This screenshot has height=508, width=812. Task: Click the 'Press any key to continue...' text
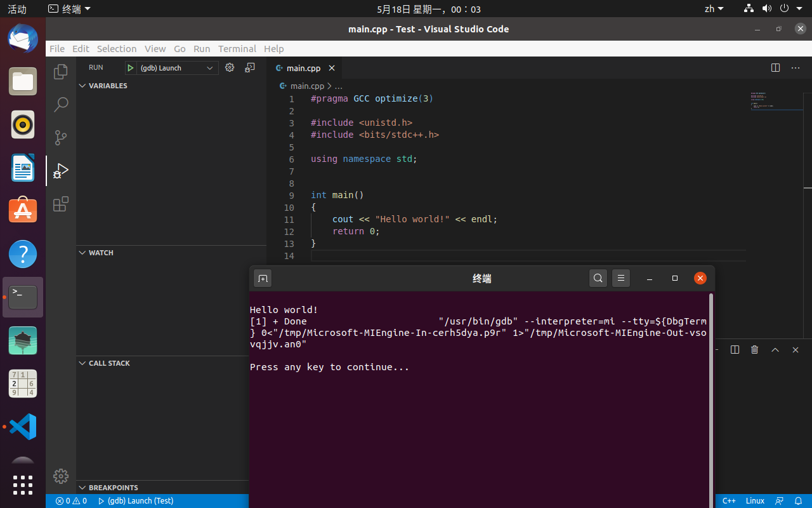point(329,367)
